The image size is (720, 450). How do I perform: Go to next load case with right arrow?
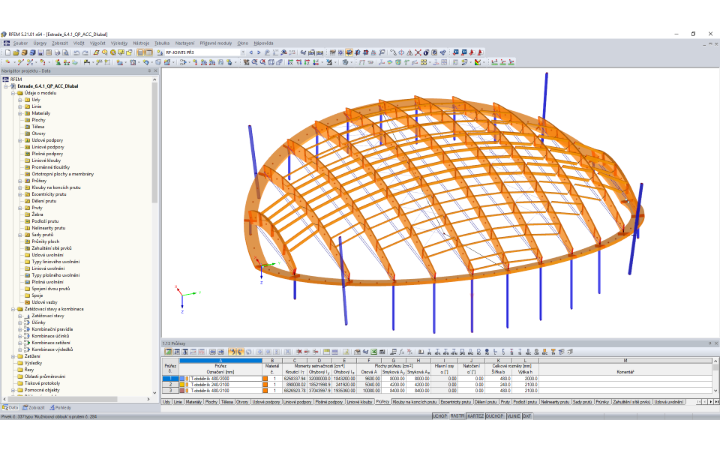[x=259, y=52]
